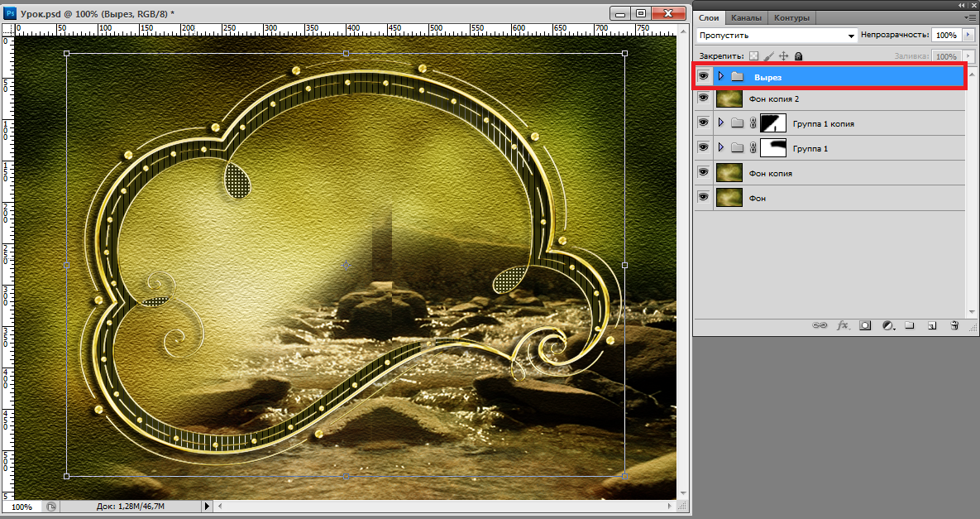Click the canvas horizontal scrollbar right arrow

[669, 507]
